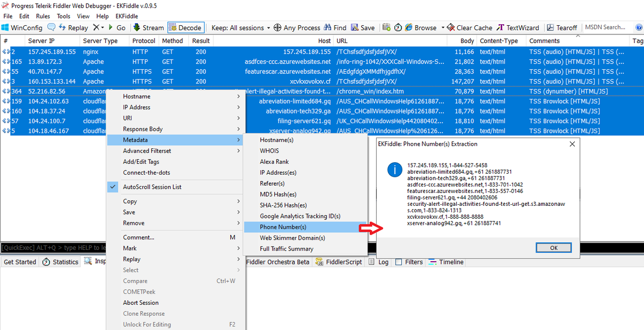Click the Go toolbar button
Viewport: 644px width, 330px height.
[117, 27]
